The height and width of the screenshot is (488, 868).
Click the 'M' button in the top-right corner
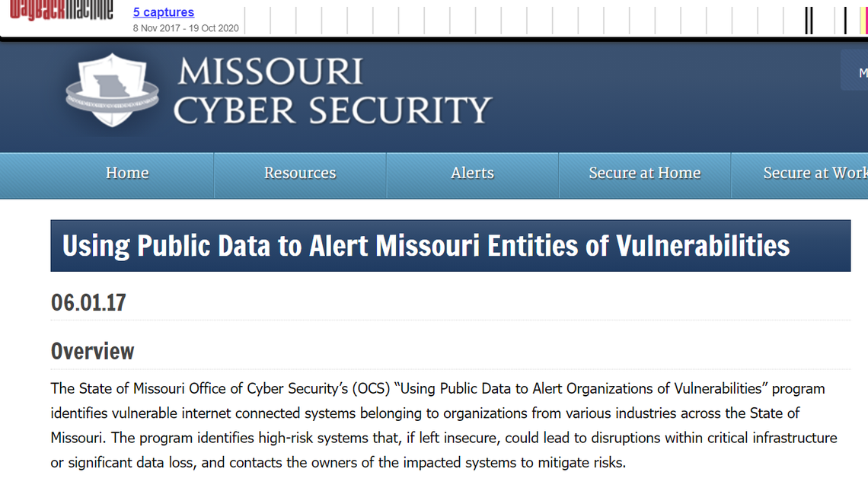[x=861, y=71]
